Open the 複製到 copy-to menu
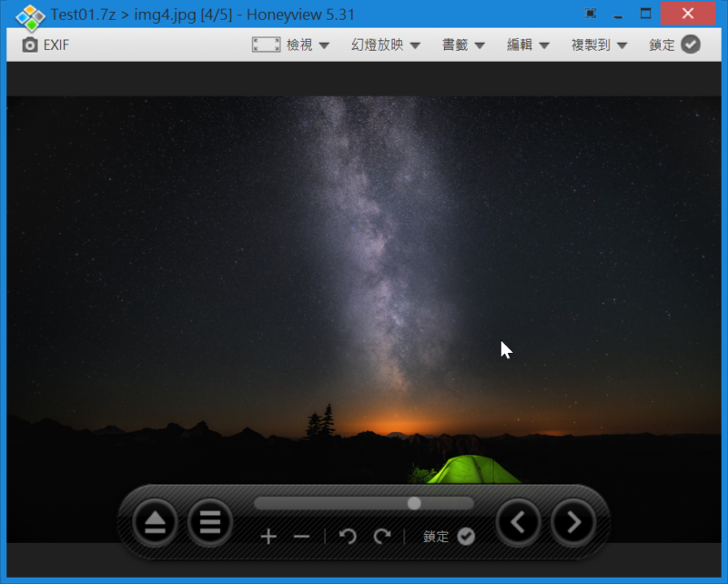The width and height of the screenshot is (728, 584). (x=590, y=45)
